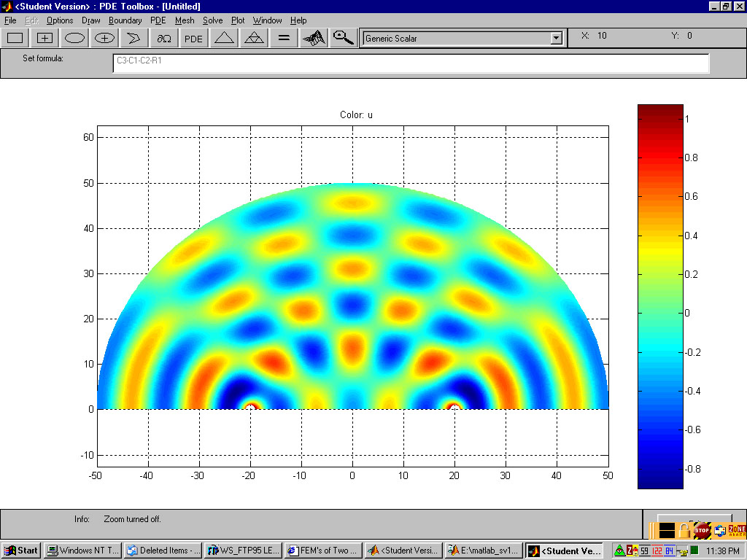Open the Boundary menu
The width and height of the screenshot is (747, 560).
[x=125, y=20]
